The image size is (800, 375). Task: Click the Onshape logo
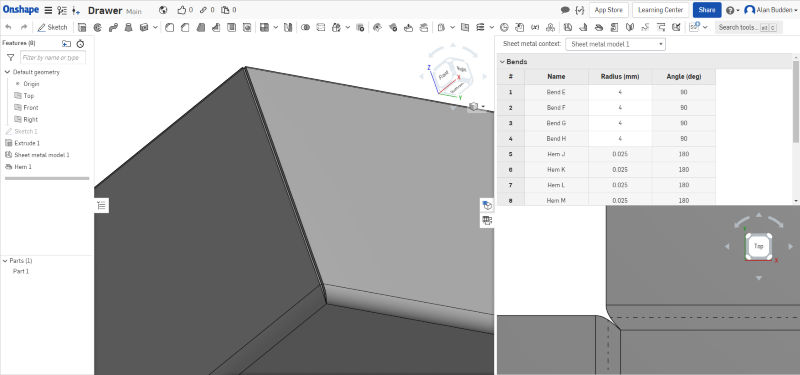point(21,10)
